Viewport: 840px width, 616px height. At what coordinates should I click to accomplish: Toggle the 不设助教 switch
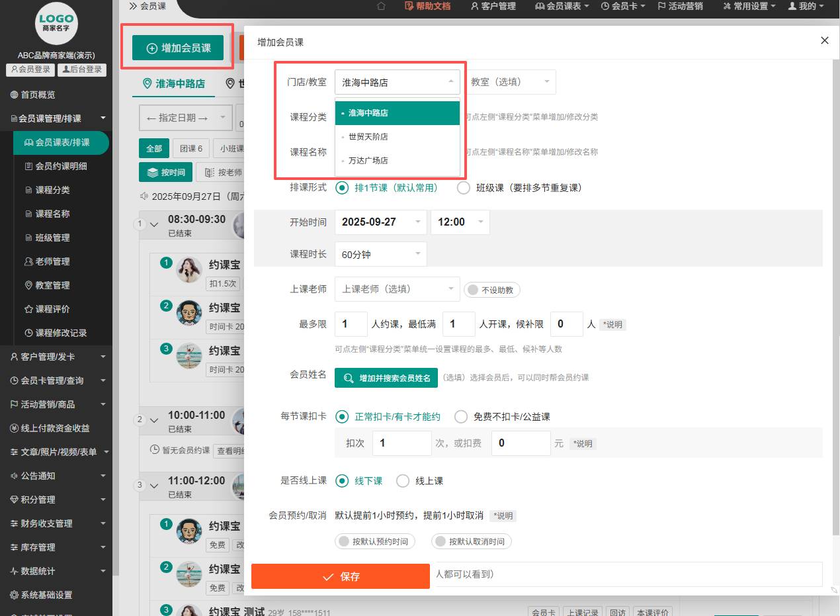click(x=492, y=290)
